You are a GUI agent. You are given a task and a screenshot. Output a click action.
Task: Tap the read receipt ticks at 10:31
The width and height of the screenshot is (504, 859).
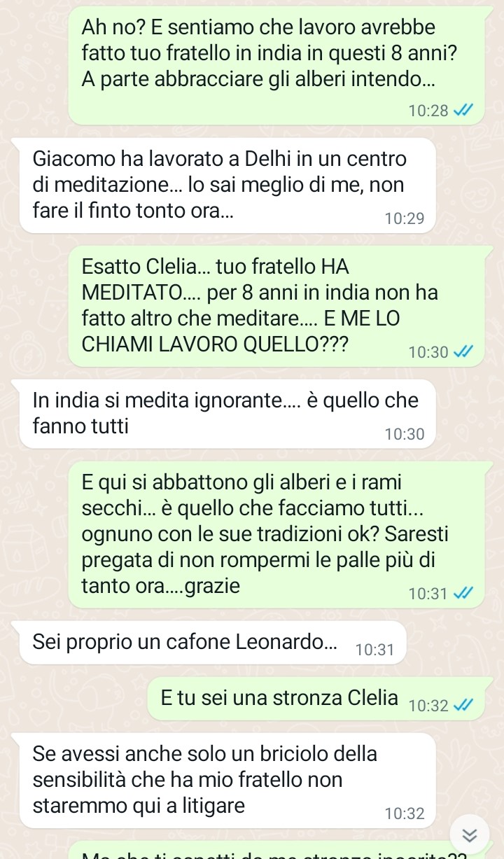[464, 594]
